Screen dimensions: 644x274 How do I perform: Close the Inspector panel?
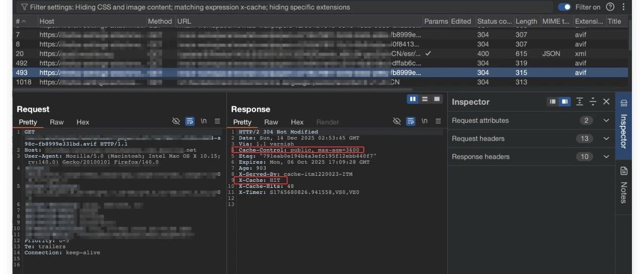coord(606,102)
